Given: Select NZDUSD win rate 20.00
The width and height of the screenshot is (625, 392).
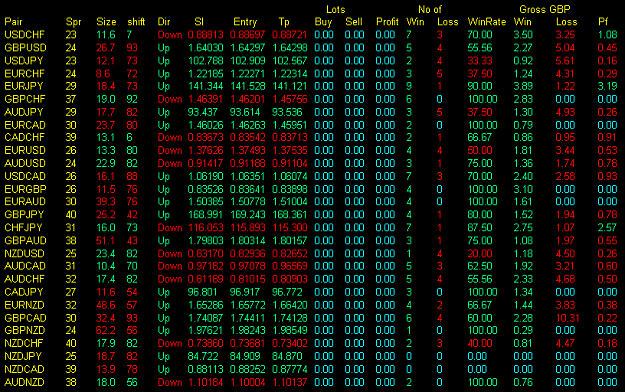Looking at the screenshot, I should click(x=480, y=254).
